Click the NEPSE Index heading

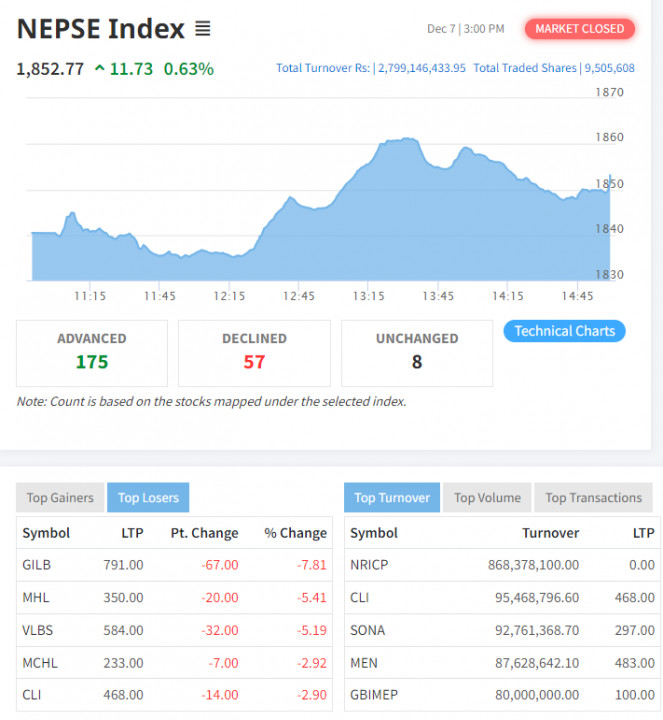click(101, 28)
